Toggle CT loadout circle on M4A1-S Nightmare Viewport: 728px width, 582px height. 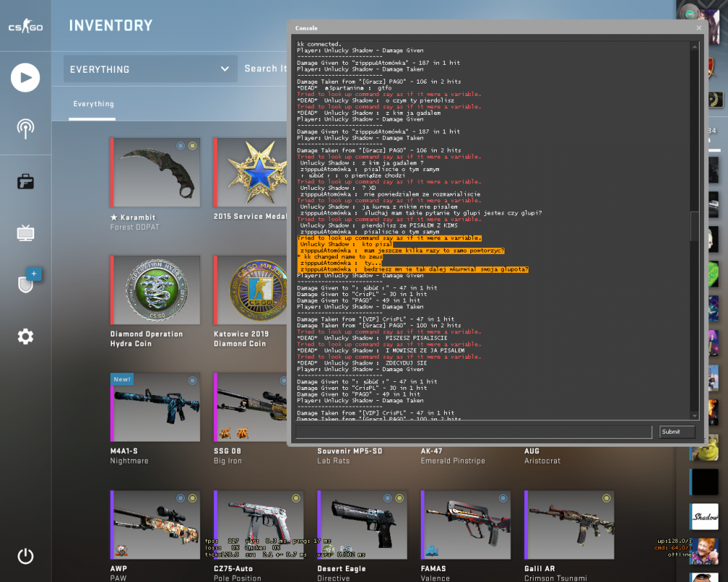[192, 380]
